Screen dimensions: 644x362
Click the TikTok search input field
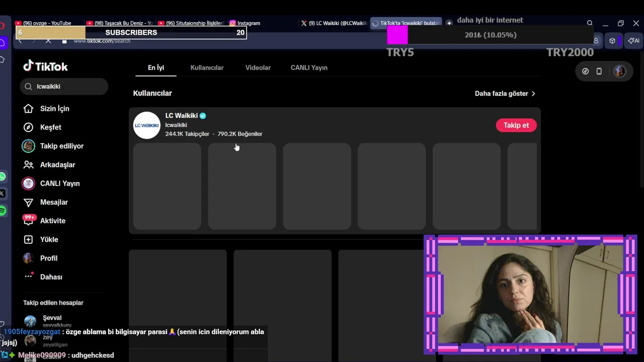64,86
